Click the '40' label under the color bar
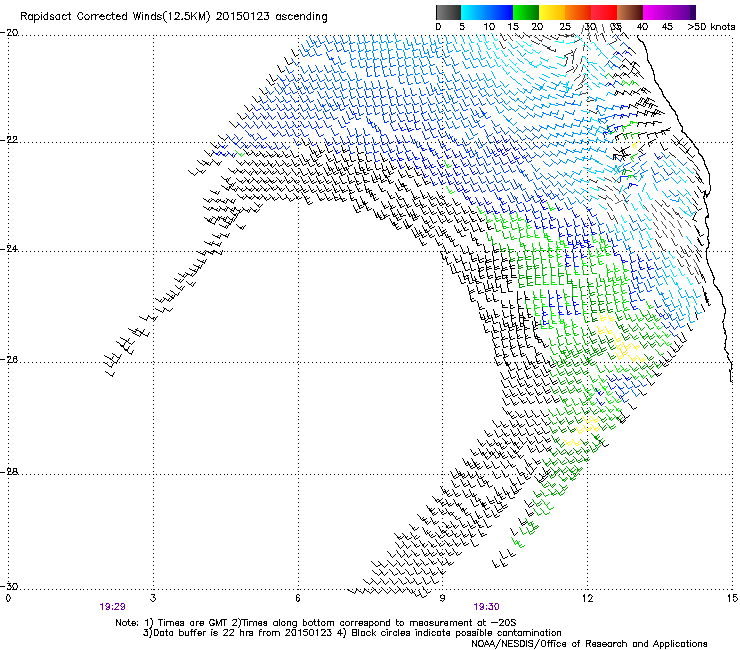This screenshot has height=650, width=740. [x=642, y=27]
